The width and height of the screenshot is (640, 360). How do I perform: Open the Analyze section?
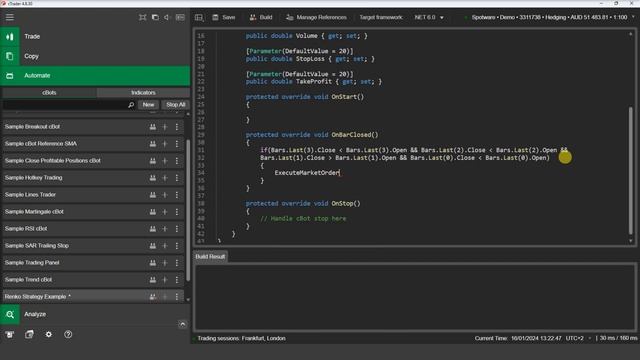click(95, 314)
